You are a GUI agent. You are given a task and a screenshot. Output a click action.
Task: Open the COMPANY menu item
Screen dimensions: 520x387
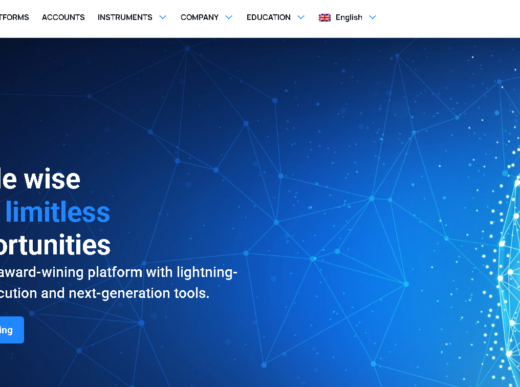pos(199,17)
